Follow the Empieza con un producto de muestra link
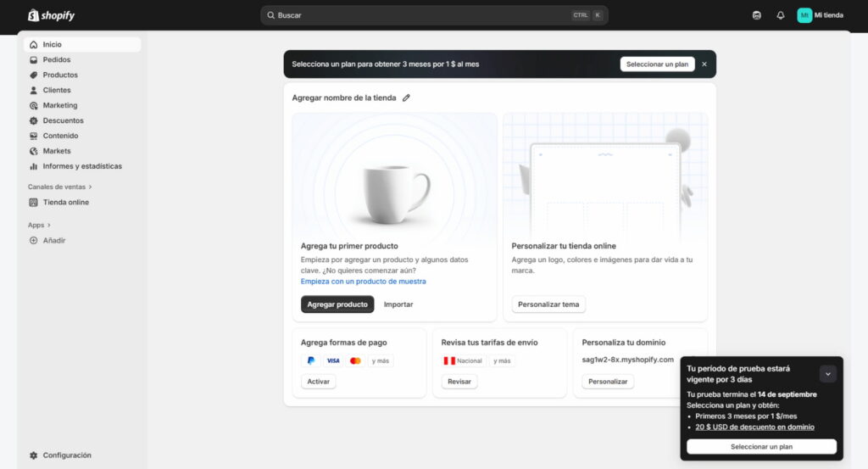868x469 pixels. (x=363, y=282)
